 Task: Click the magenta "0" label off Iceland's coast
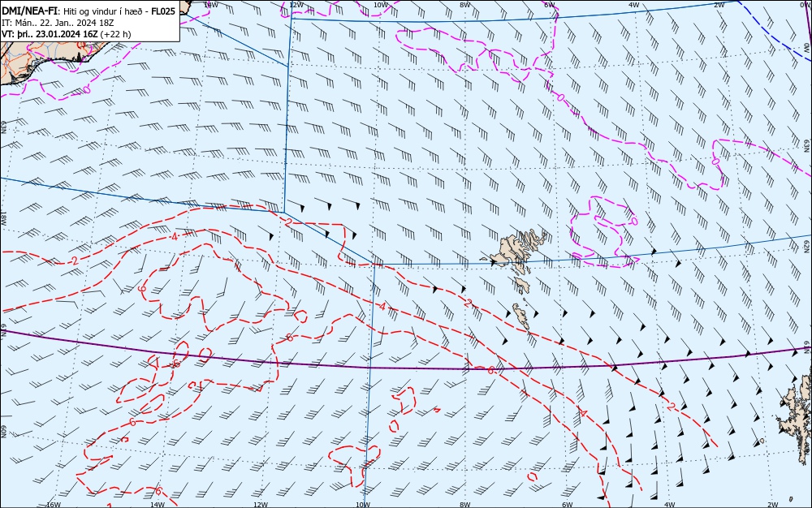tap(87, 90)
